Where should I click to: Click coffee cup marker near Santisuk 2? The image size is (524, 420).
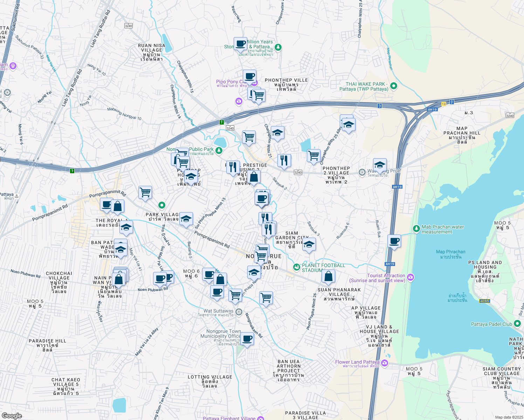click(x=261, y=199)
